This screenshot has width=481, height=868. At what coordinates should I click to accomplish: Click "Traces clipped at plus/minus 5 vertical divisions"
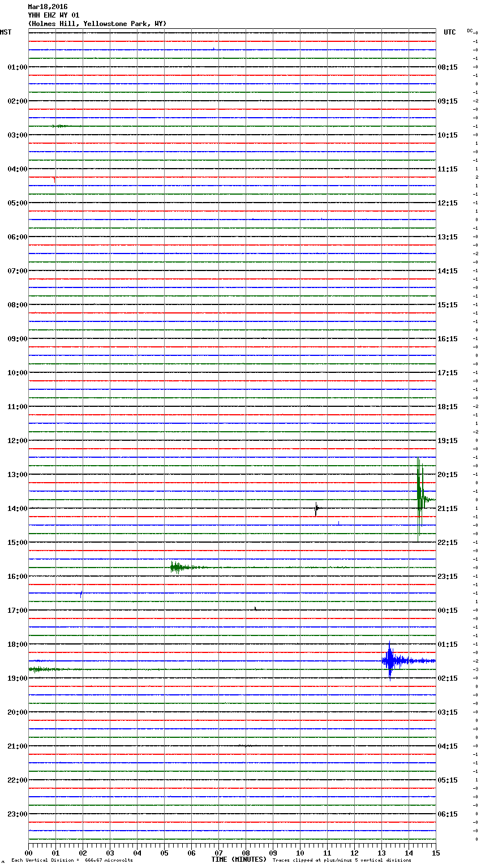tap(342, 860)
